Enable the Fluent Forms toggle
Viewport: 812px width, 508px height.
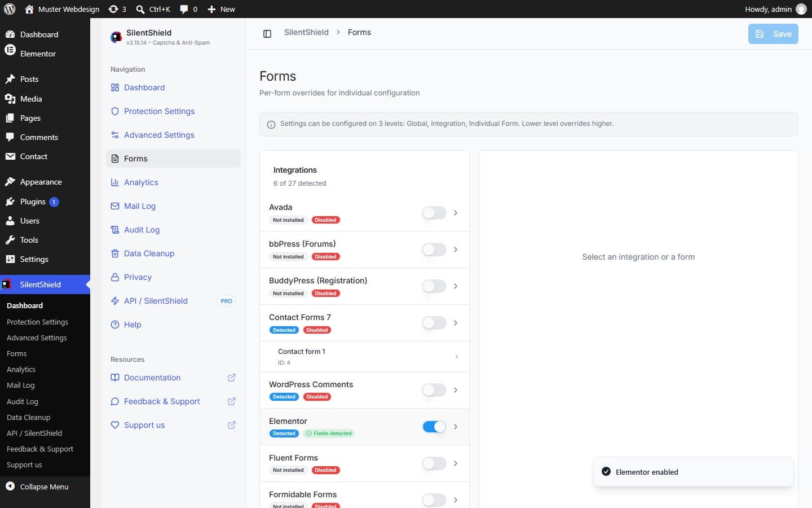point(434,463)
